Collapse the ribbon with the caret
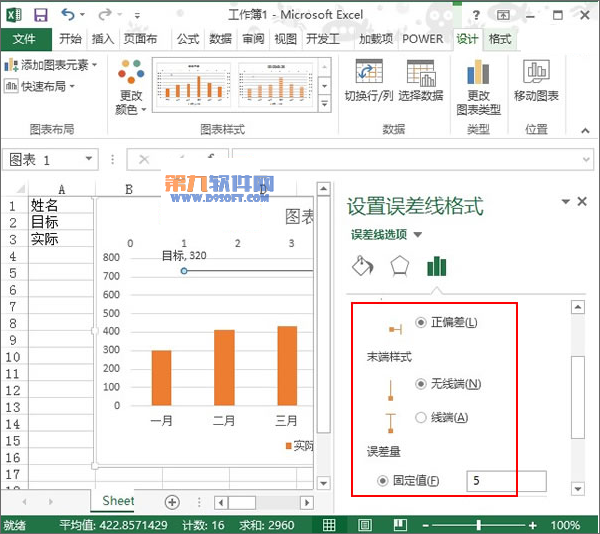The image size is (600, 534). (585, 131)
